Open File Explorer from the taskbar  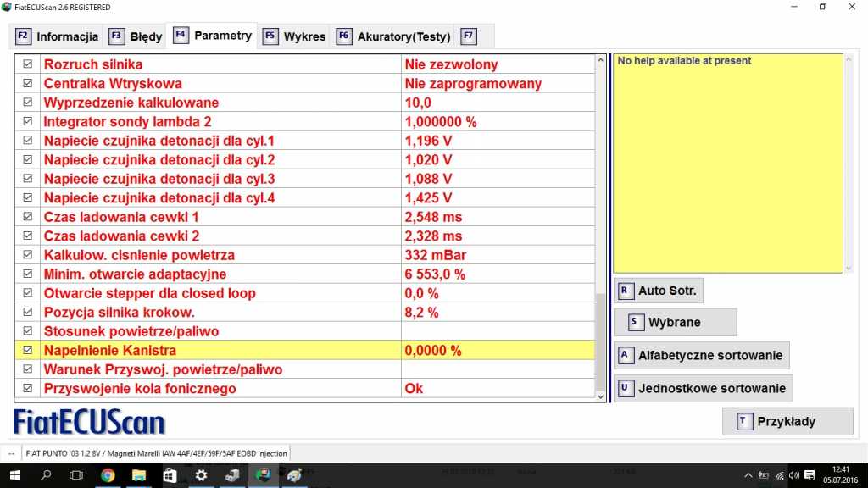pyautogui.click(x=139, y=475)
